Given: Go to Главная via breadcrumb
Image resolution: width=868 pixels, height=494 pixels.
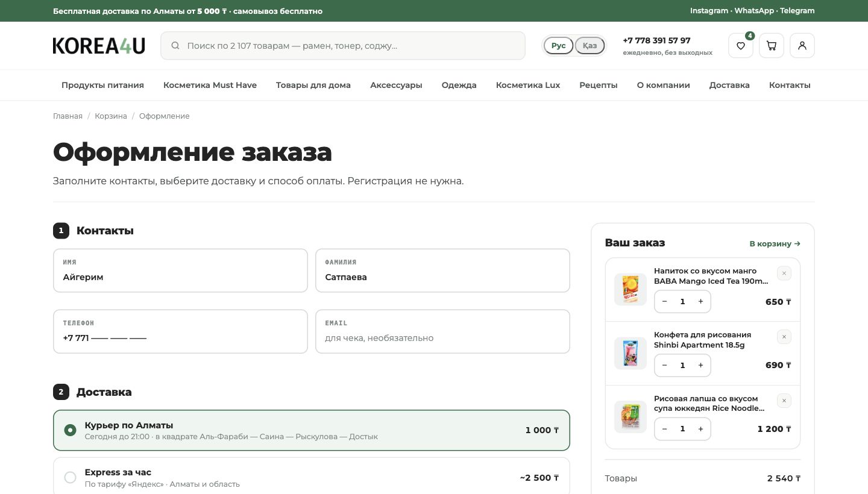Looking at the screenshot, I should click(68, 116).
